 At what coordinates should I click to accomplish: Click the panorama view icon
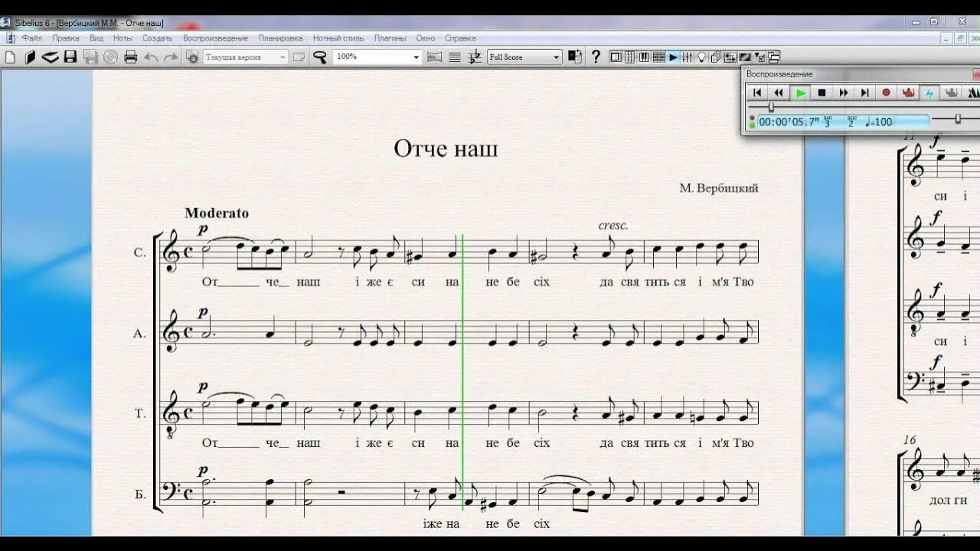click(434, 57)
